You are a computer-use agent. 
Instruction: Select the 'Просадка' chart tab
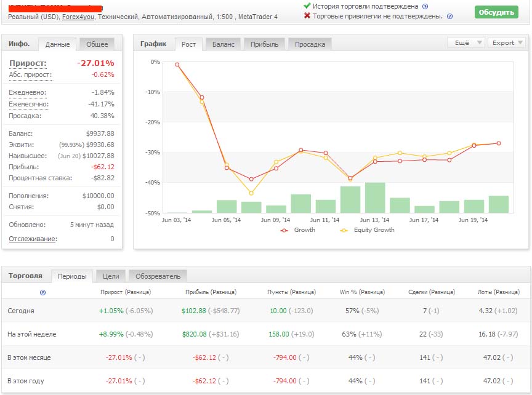point(310,44)
